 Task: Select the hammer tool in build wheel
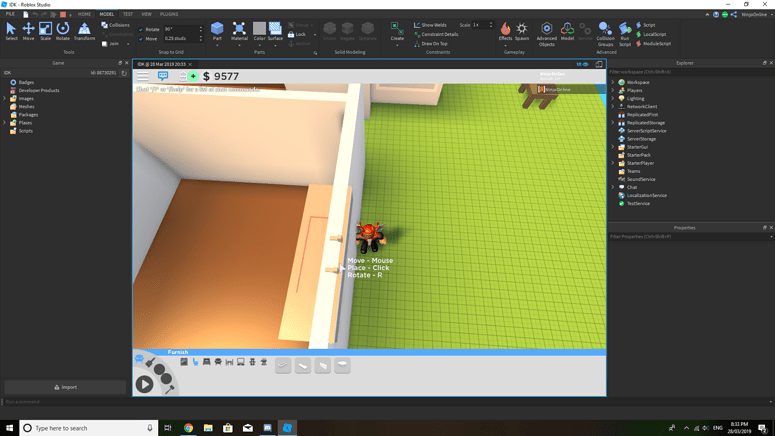click(x=170, y=390)
